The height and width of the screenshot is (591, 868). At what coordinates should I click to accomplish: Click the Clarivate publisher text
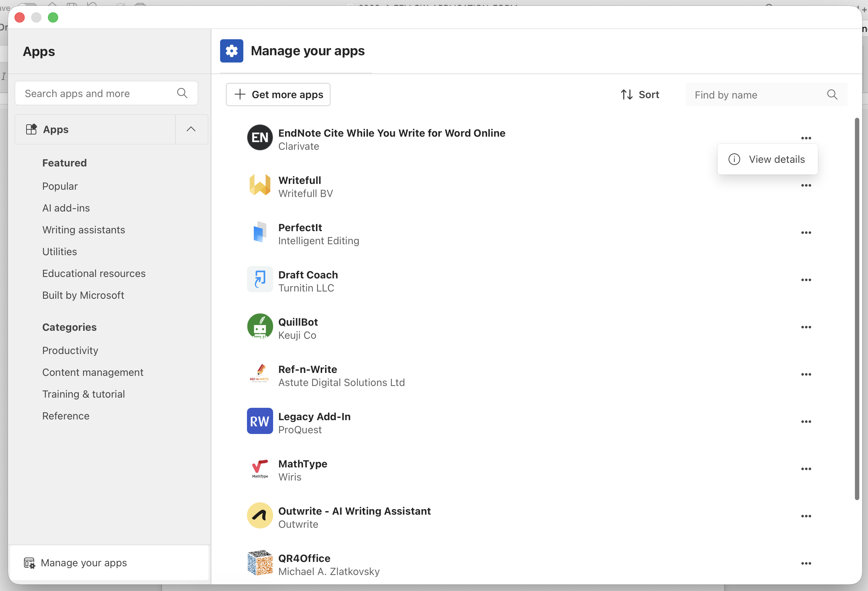point(299,146)
